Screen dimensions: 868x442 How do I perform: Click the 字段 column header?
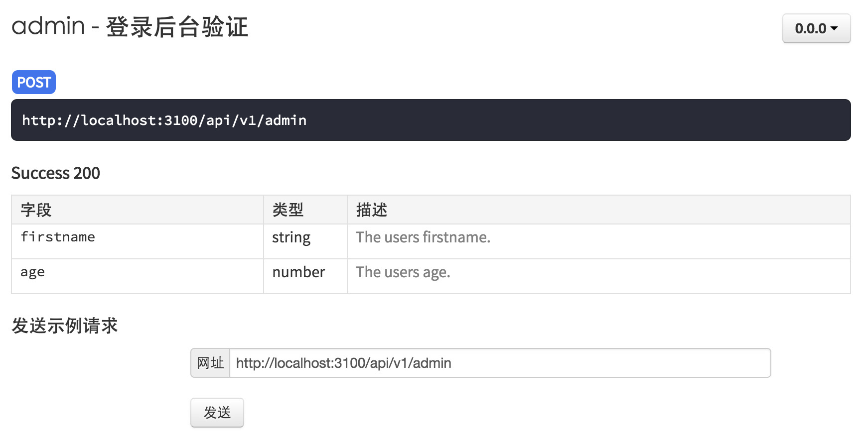click(36, 210)
